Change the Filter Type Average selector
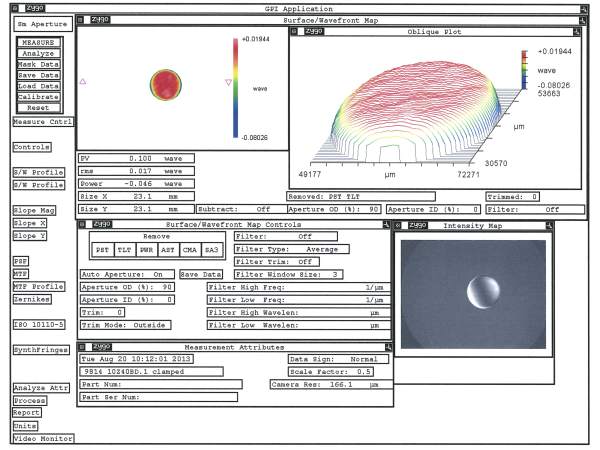 [x=308, y=250]
